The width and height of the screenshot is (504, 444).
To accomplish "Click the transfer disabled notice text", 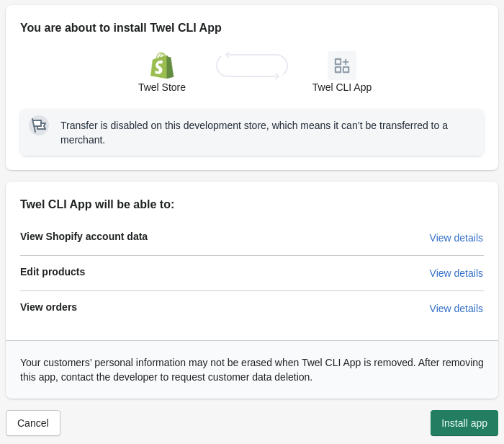I will coord(254,133).
